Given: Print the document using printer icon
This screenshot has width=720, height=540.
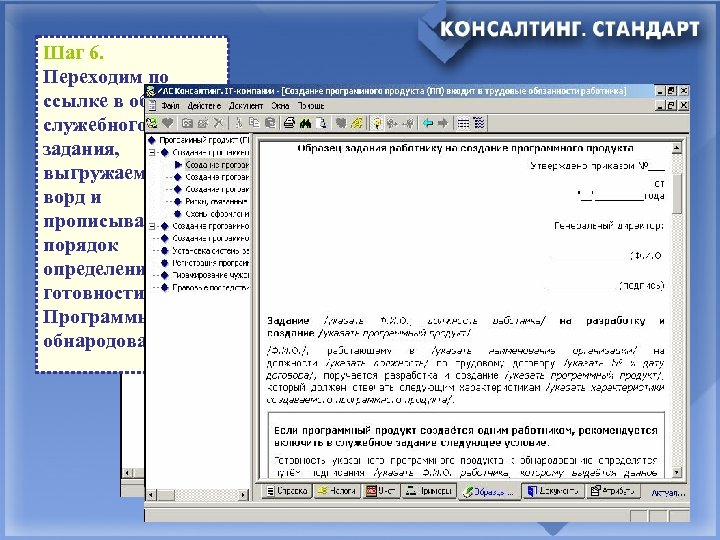Looking at the screenshot, I should (x=289, y=123).
